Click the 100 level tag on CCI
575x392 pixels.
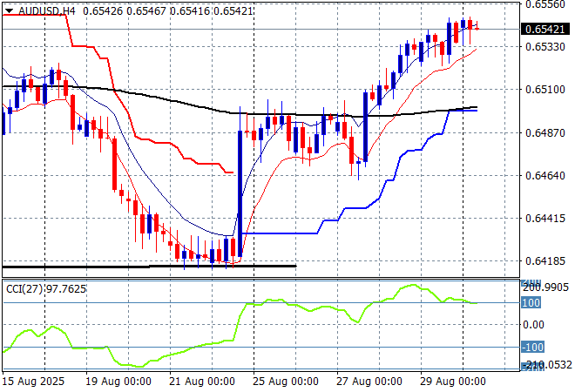(x=531, y=303)
